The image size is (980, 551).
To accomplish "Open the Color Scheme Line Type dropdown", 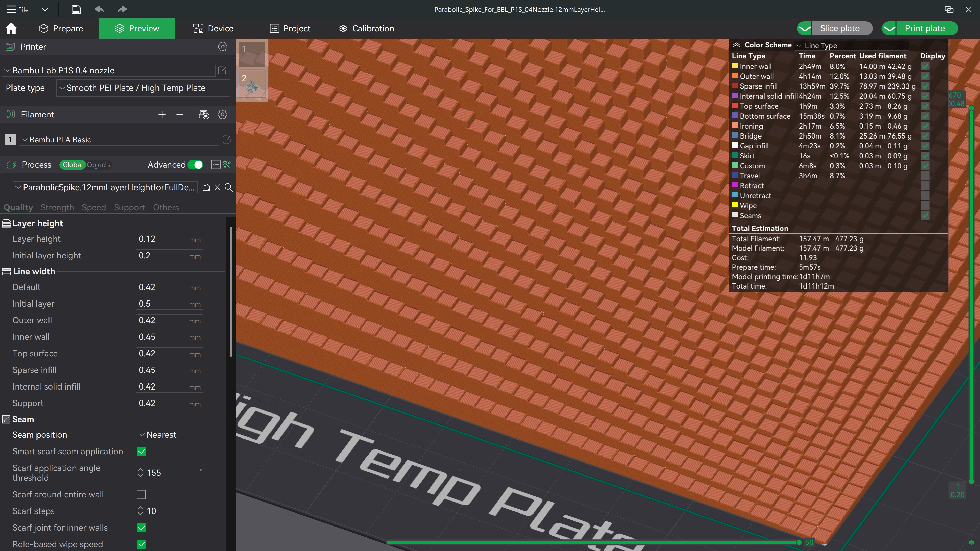I will click(x=851, y=46).
